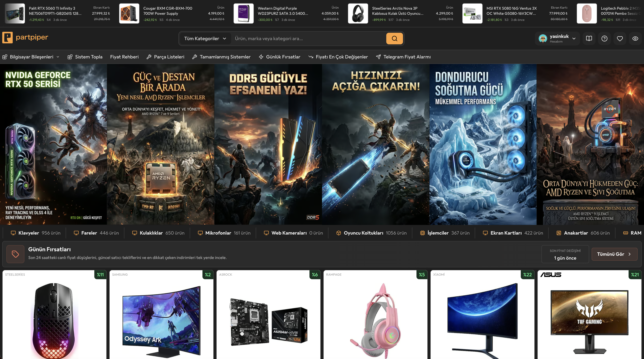Click the Oyuncu Koltukları box icon
This screenshot has height=359, width=644.
pos(339,233)
